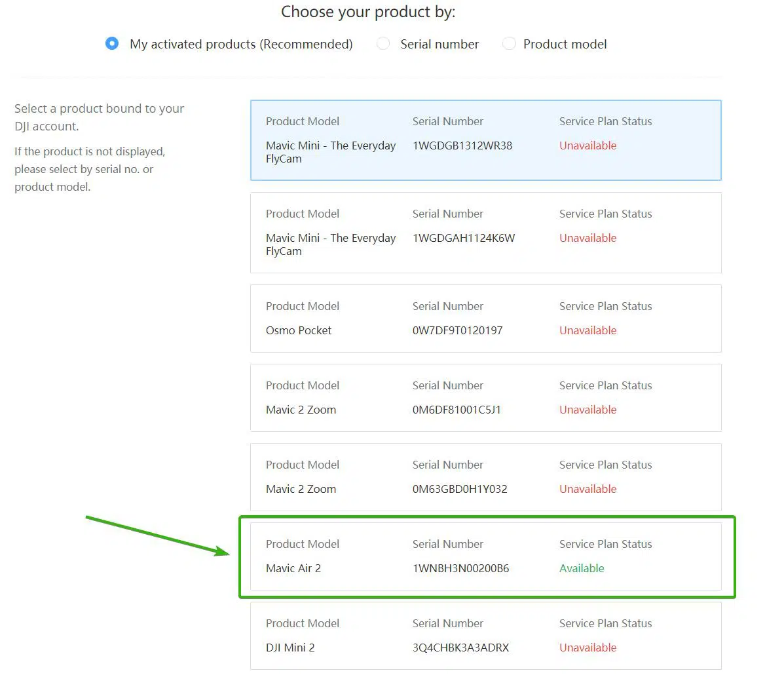784x679 pixels.
Task: Select the Mavic Air 2 product
Action: click(485, 556)
